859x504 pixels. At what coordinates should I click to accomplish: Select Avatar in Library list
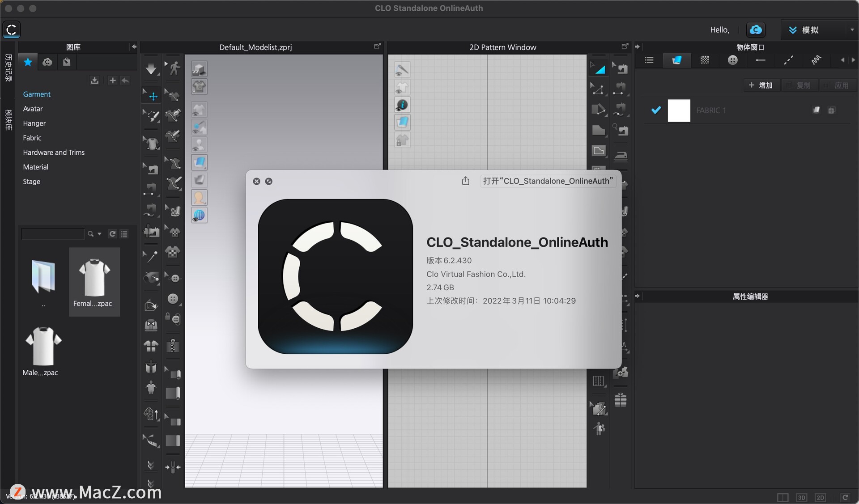(x=33, y=109)
